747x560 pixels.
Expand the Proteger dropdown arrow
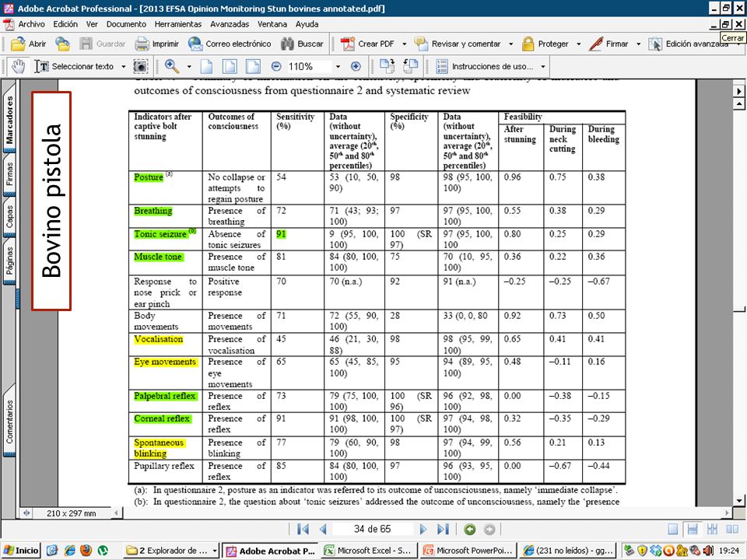click(x=579, y=44)
